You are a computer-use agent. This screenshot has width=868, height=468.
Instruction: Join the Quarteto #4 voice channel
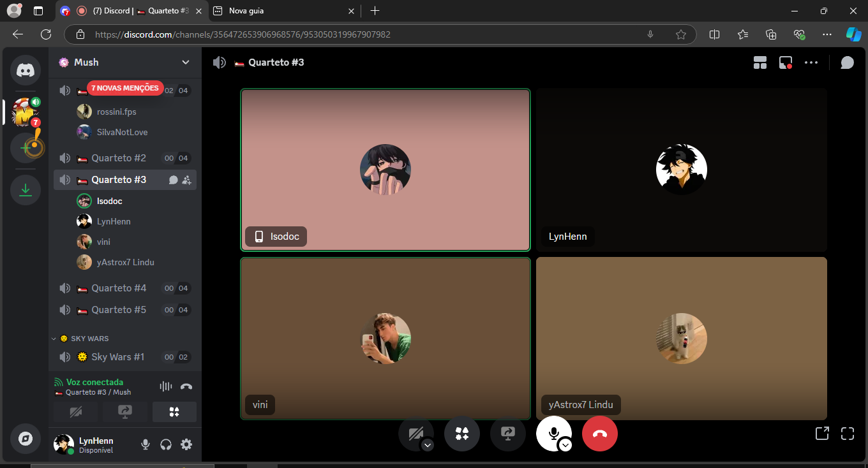(x=125, y=288)
